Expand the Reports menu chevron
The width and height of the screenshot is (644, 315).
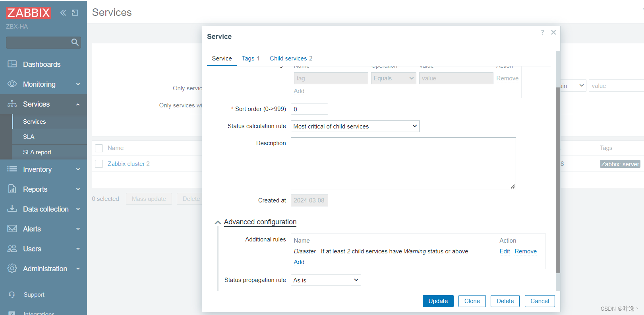pos(78,189)
